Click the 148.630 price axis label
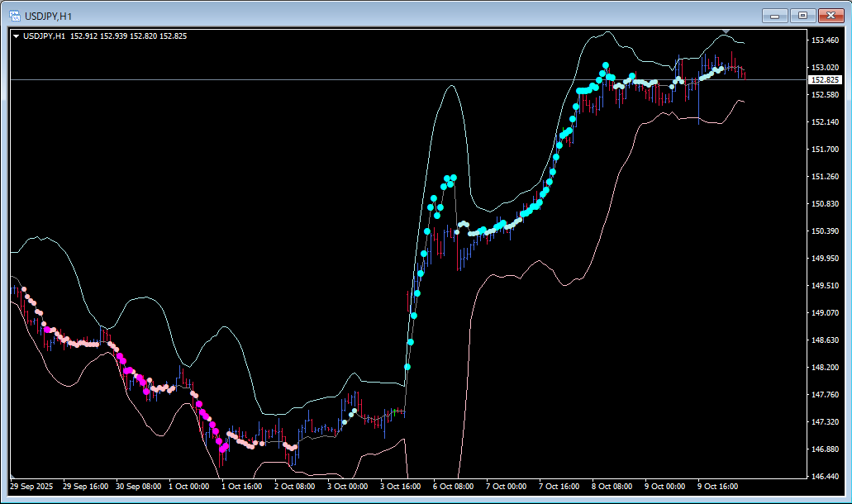852x504 pixels. pos(825,340)
